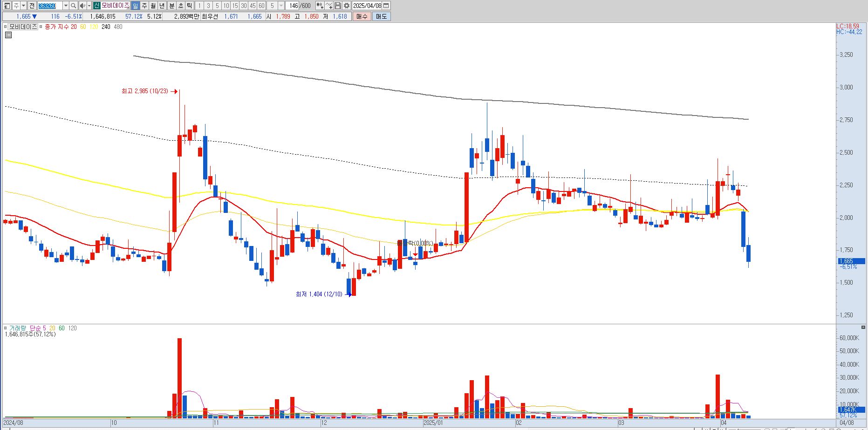Click the 2025/04/08 date field
The height and width of the screenshot is (430, 868).
point(367,6)
